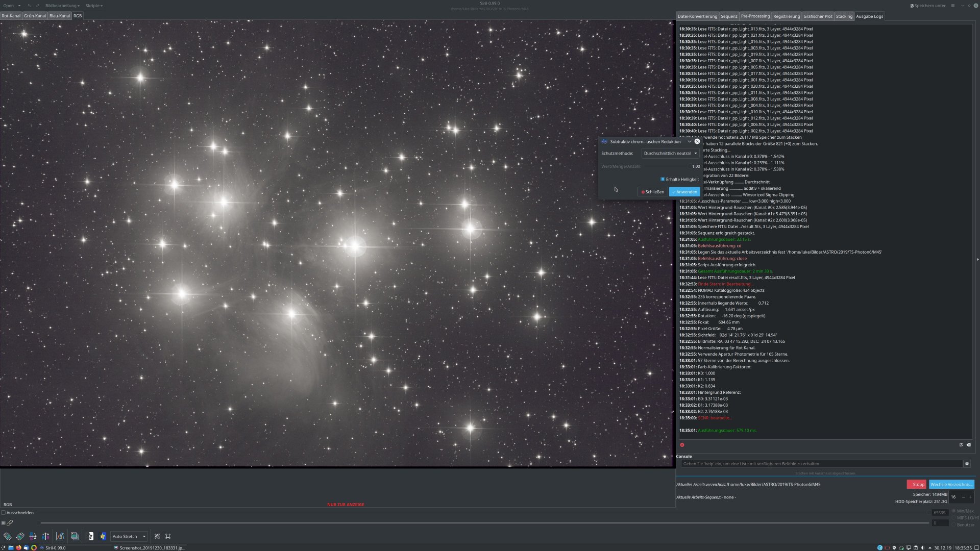Click the redo arrow in header bar
The width and height of the screenshot is (980, 551).
(37, 6)
